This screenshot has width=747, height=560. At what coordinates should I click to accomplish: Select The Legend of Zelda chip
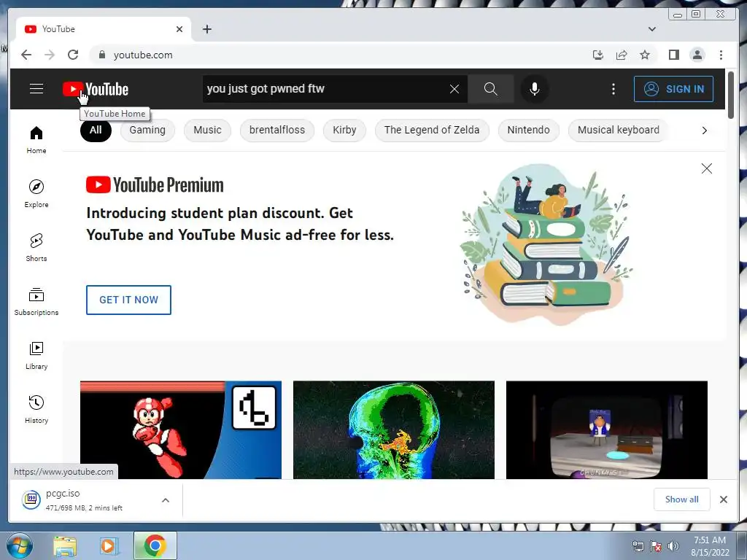432,130
